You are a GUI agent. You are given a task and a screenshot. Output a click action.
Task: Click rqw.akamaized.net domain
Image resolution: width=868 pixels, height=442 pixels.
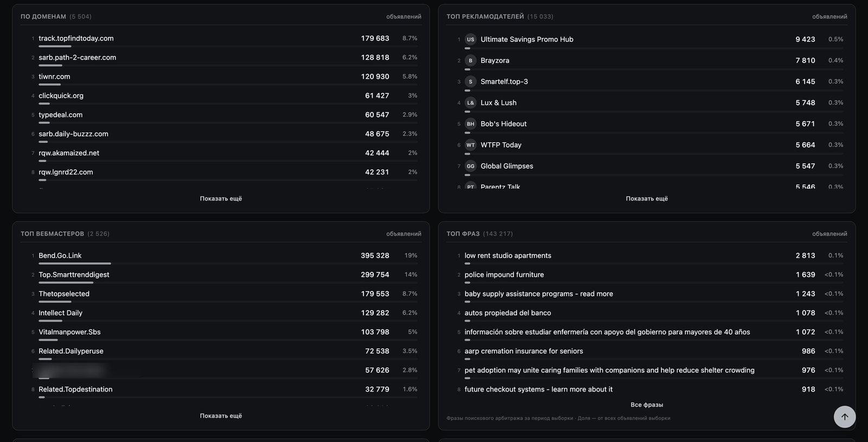click(69, 153)
